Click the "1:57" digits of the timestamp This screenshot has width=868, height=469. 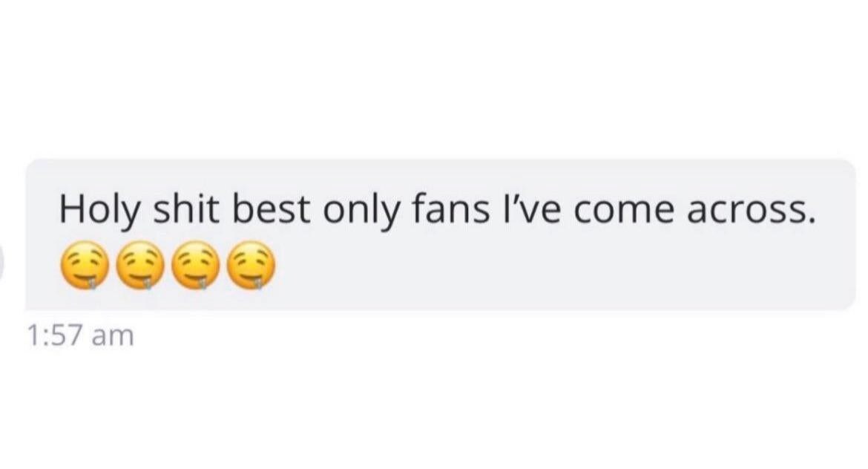point(55,335)
